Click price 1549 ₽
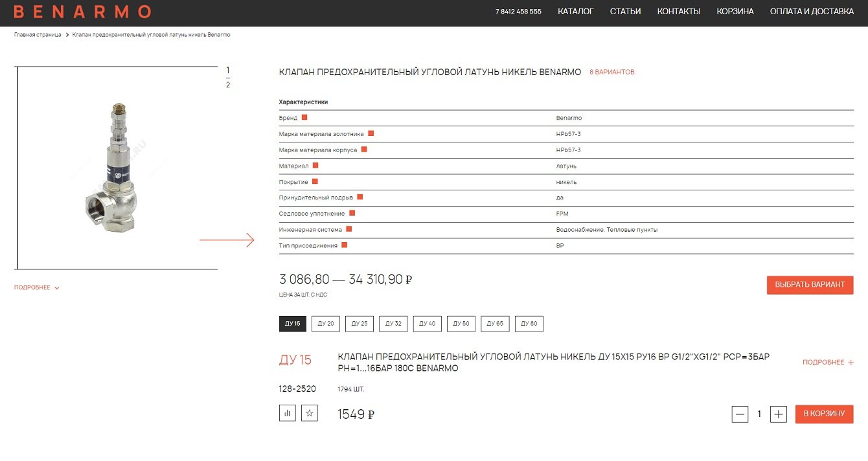Screen dimensions: 868x461 coord(356,414)
